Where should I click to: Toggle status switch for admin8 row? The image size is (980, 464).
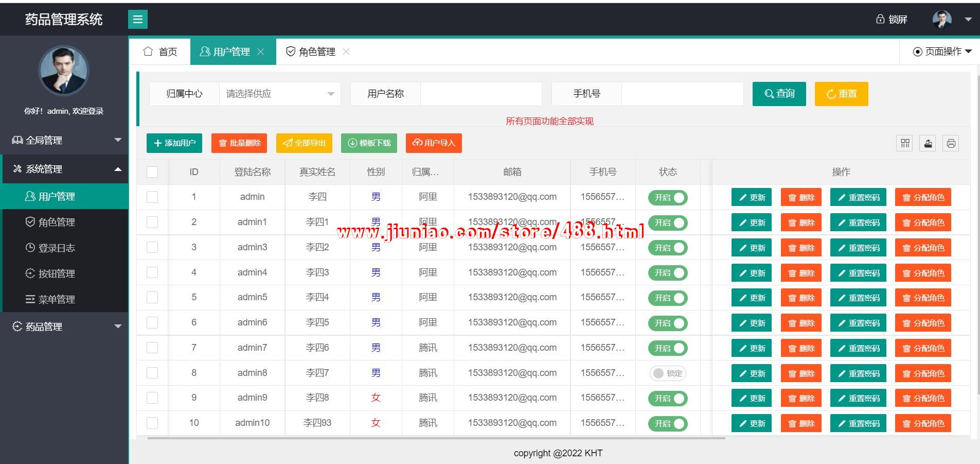click(668, 373)
